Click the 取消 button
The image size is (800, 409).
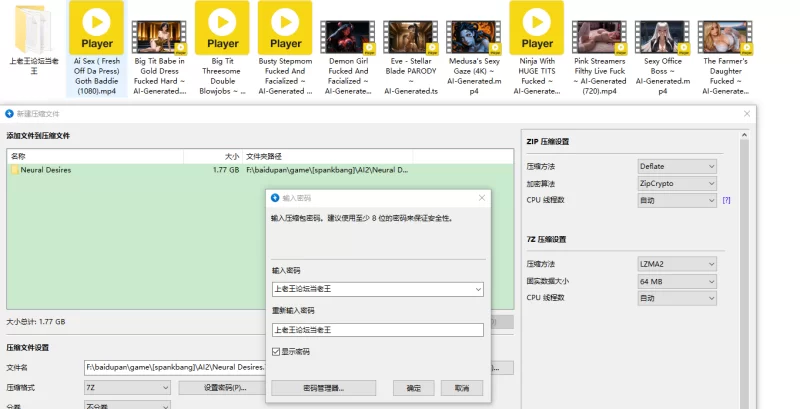point(461,387)
